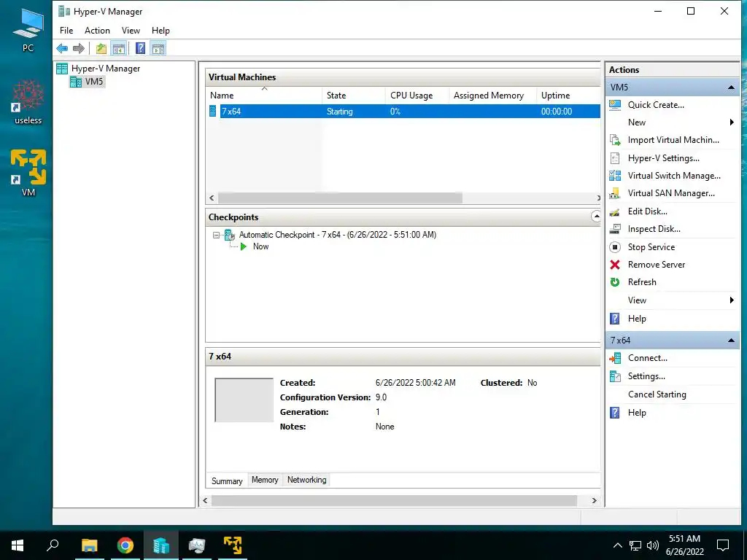Collapse the VM5 actions section
Image resolution: width=747 pixels, height=560 pixels.
731,87
